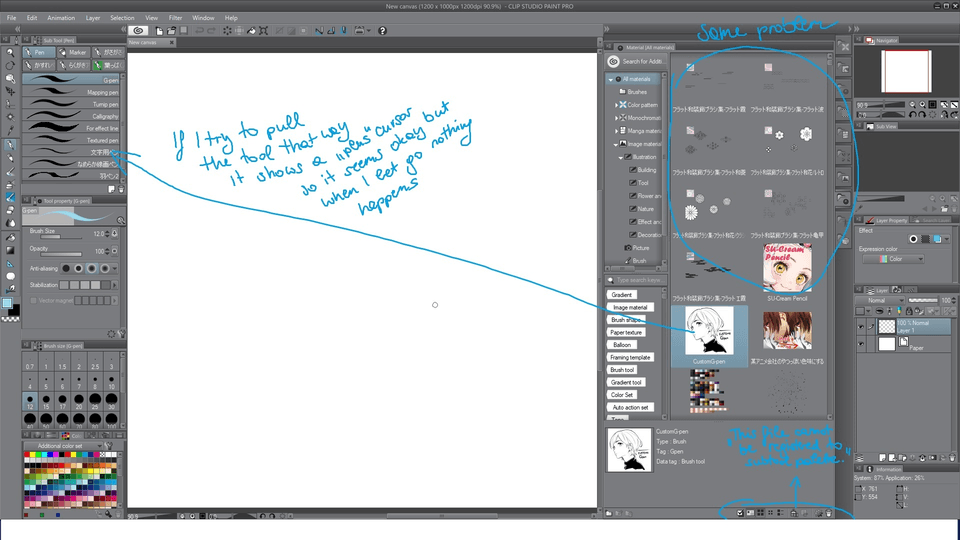Select the Calligraphy pen sub tool

click(71, 116)
